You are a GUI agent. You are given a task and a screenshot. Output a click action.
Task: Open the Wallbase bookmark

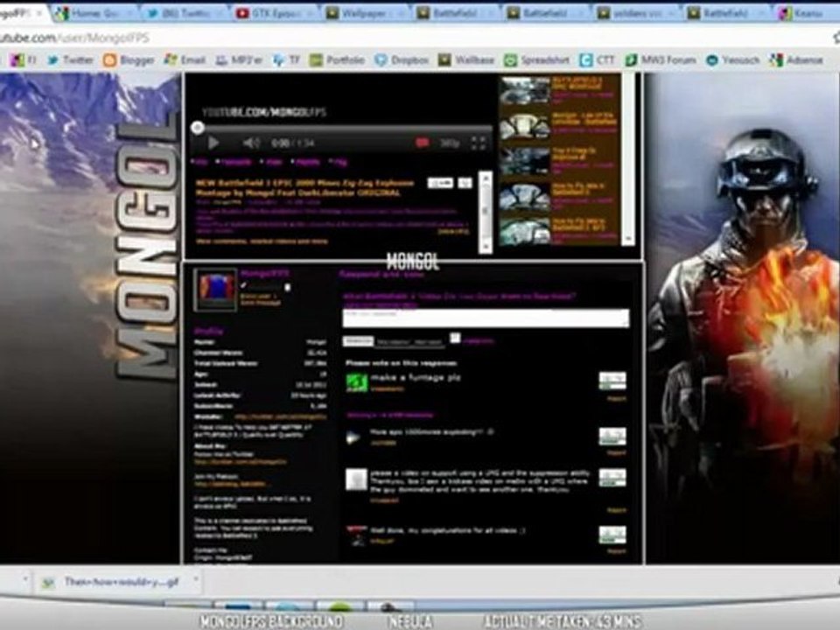[466, 60]
